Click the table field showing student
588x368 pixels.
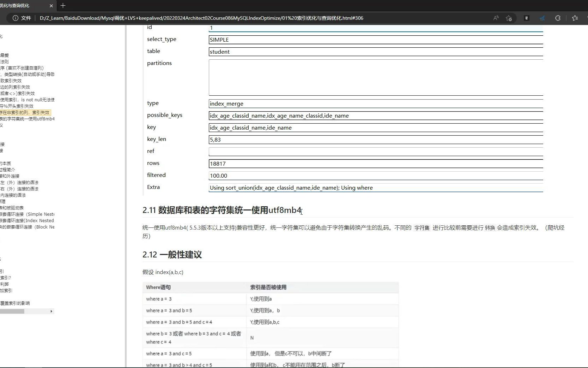coord(376,52)
